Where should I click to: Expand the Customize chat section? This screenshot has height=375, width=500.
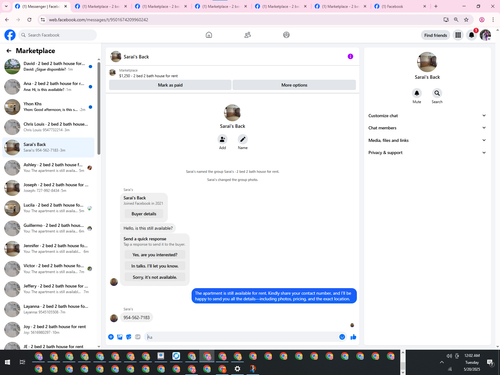tap(427, 116)
